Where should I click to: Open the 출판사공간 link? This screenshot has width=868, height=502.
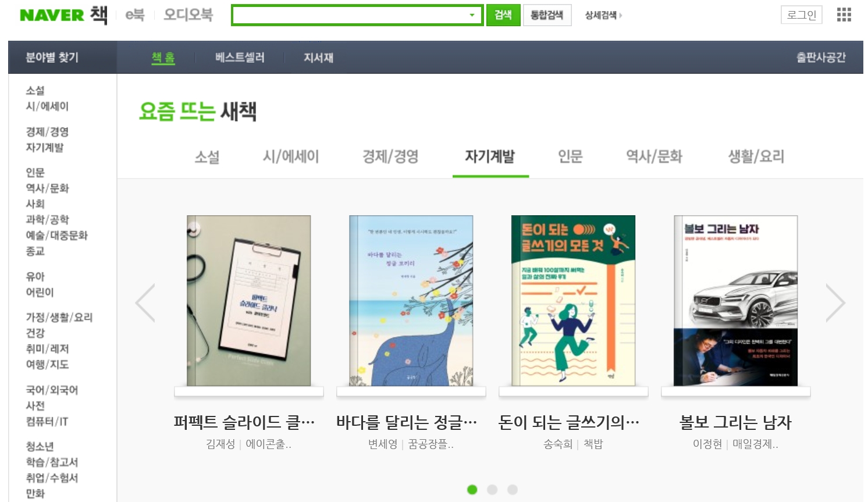pyautogui.click(x=820, y=58)
